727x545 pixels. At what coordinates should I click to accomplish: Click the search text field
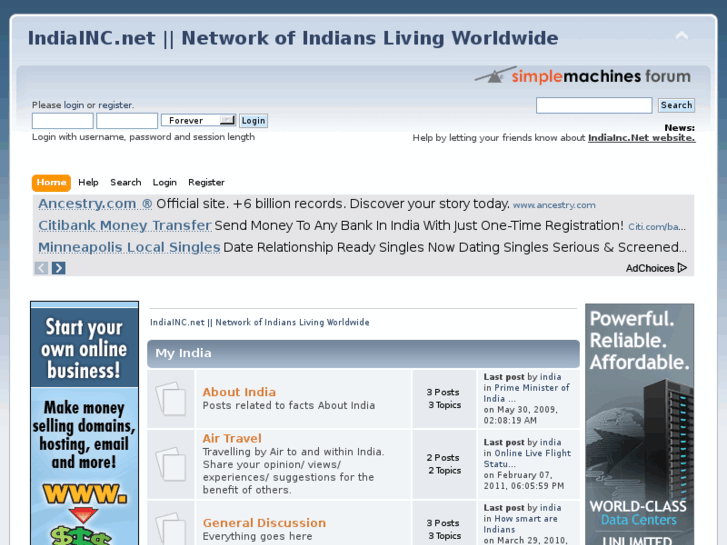pyautogui.click(x=594, y=105)
